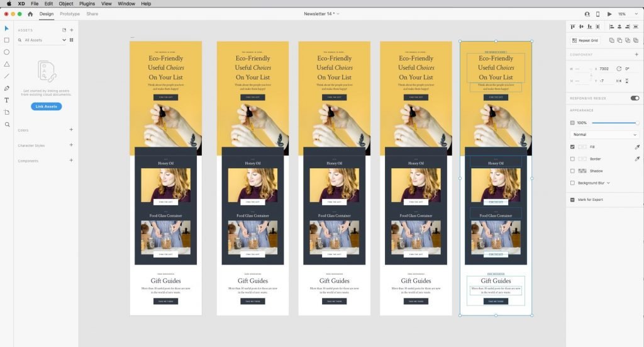Toggle the Responsive Resize switch
644x347 pixels.
click(x=635, y=98)
